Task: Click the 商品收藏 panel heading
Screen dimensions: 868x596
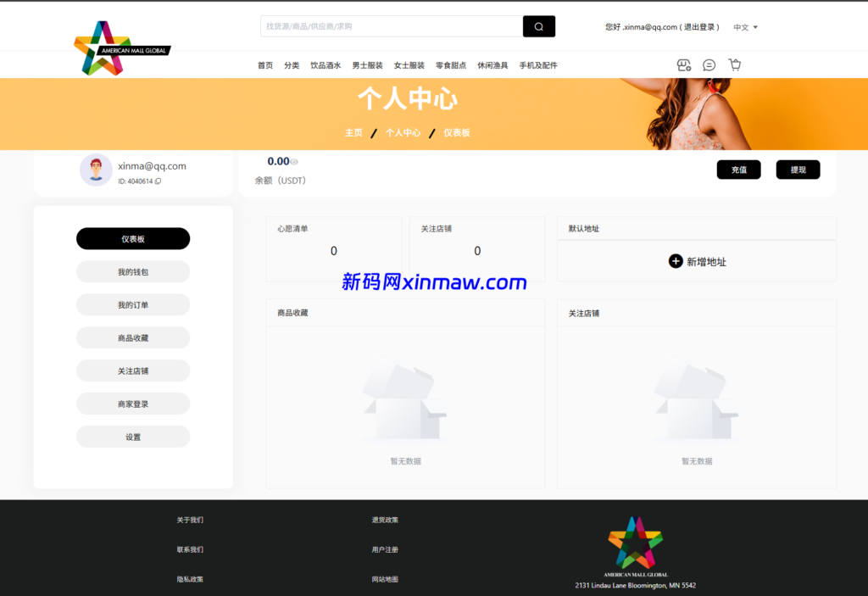Action: [292, 313]
